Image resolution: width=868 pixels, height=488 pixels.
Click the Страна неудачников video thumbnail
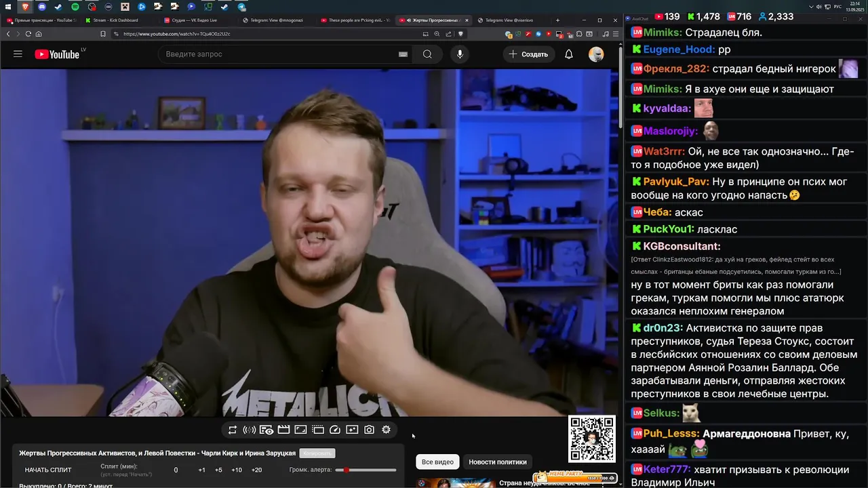(456, 483)
